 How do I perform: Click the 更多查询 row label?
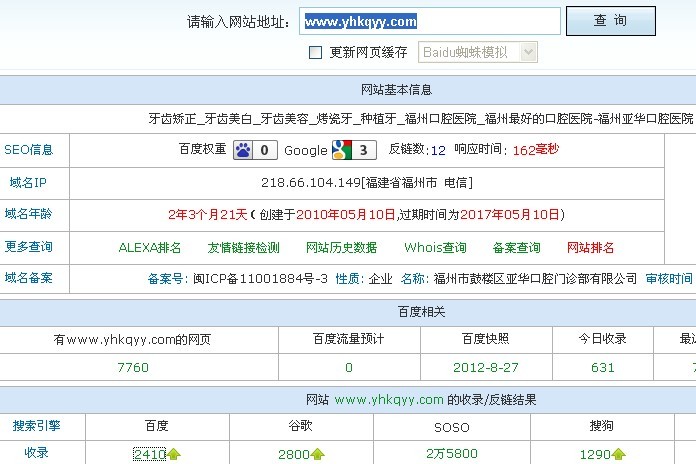(x=29, y=247)
